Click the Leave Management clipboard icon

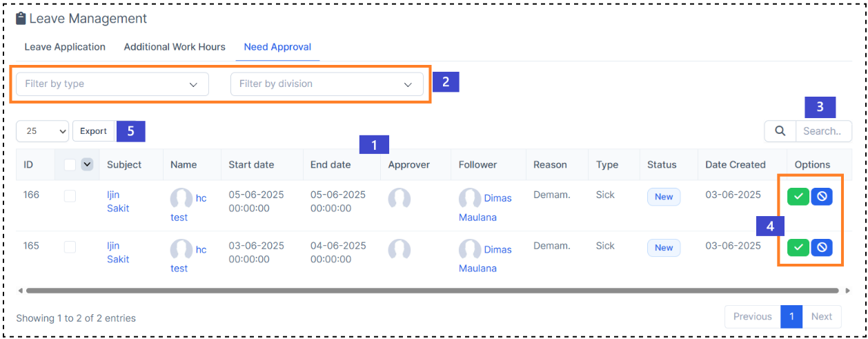click(21, 19)
